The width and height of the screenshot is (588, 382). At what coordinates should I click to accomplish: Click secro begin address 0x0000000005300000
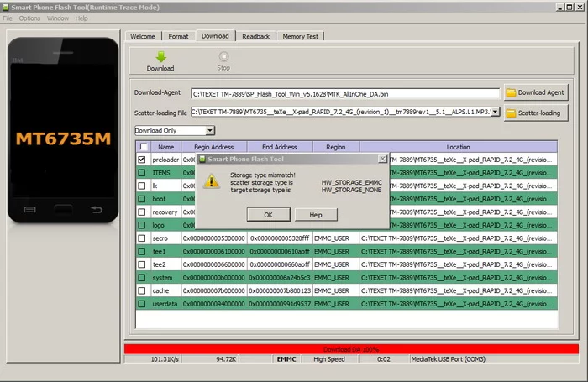click(x=213, y=238)
